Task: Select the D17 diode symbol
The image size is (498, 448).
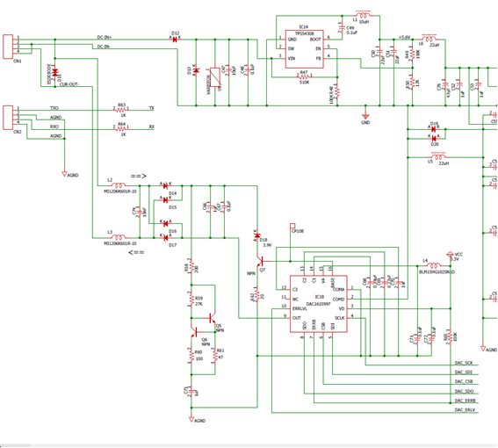Action: (165, 237)
